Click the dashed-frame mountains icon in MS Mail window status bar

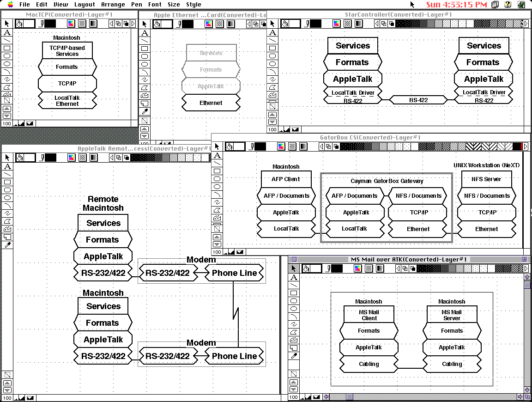pyautogui.click(x=316, y=397)
